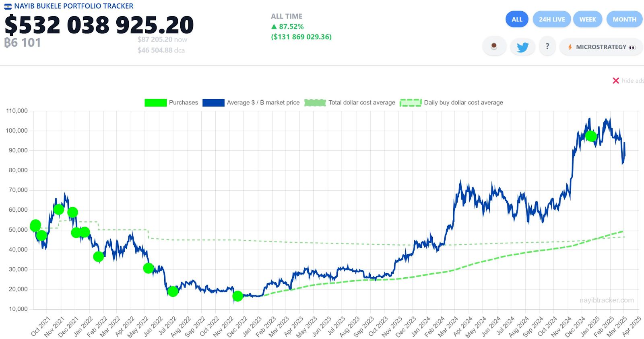Switch to the MicroStrategy tracker

point(601,47)
